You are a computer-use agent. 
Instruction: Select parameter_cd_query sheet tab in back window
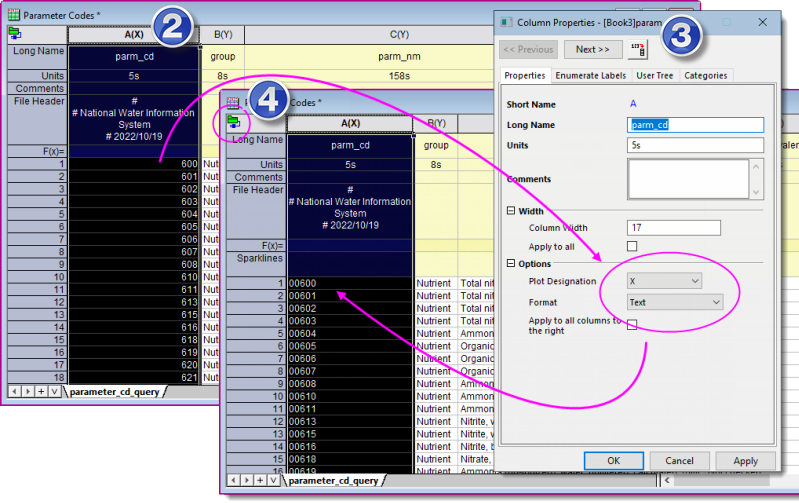click(x=114, y=392)
